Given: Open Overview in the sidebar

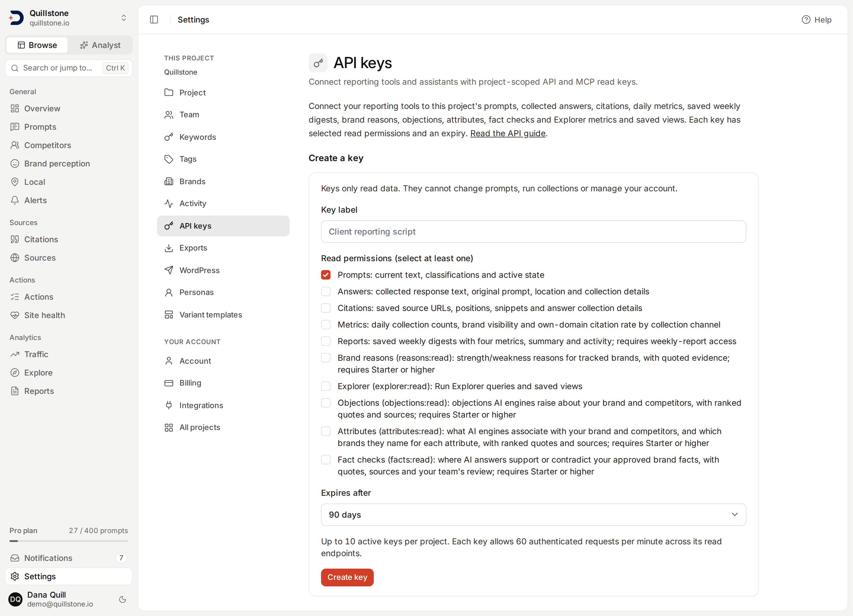Looking at the screenshot, I should tap(69, 108).
